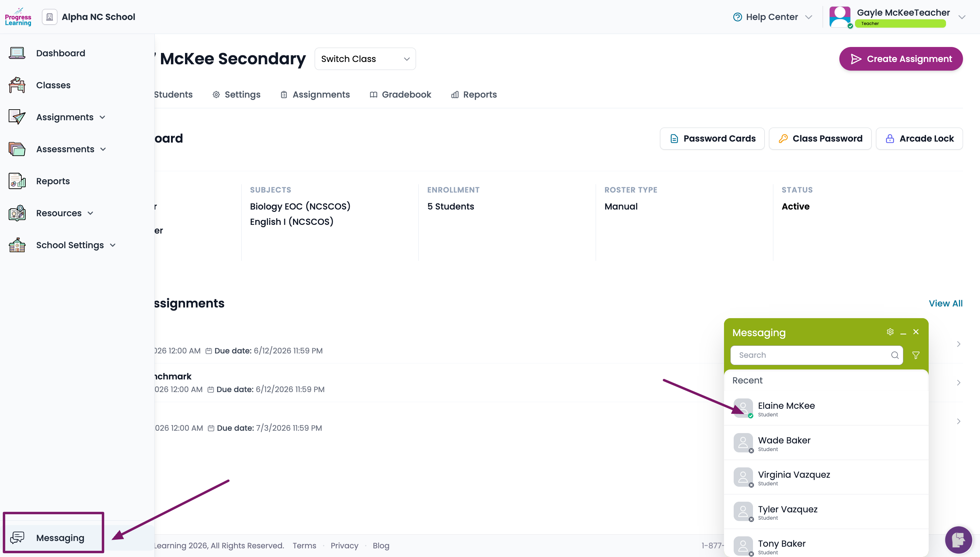Click the 5 Students enrollment value

[x=450, y=207]
